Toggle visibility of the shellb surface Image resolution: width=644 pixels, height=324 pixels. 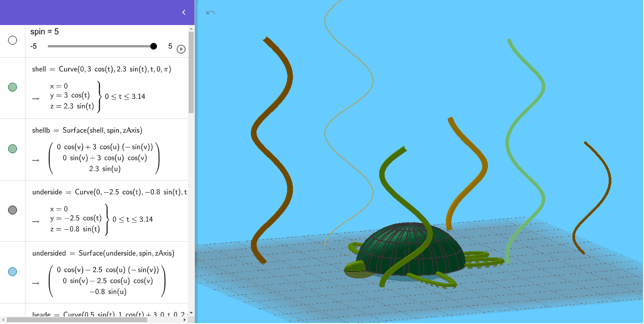12,149
